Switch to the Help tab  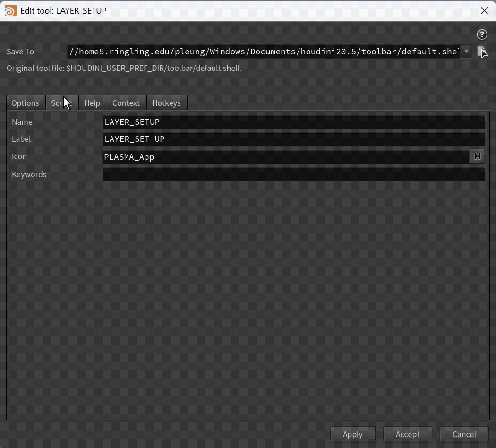92,103
